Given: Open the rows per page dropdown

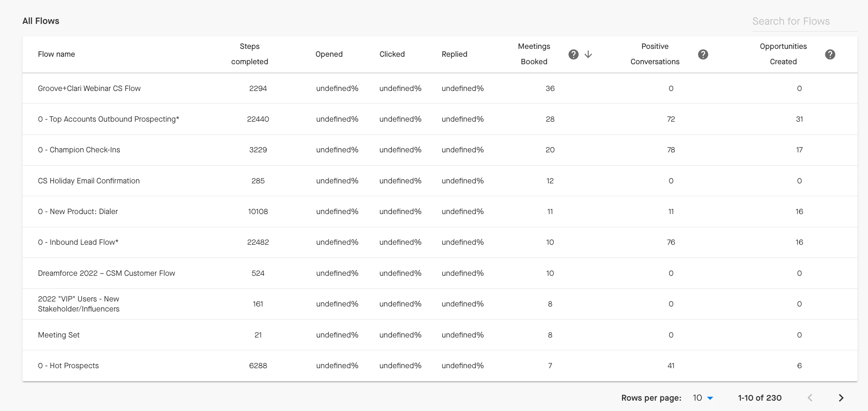Looking at the screenshot, I should pyautogui.click(x=702, y=398).
